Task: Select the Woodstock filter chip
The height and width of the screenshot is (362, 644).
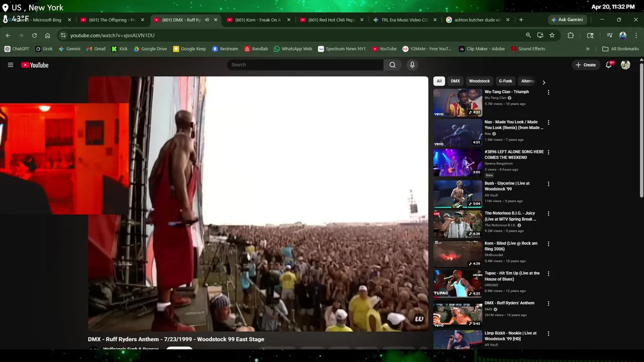Action: click(479, 81)
